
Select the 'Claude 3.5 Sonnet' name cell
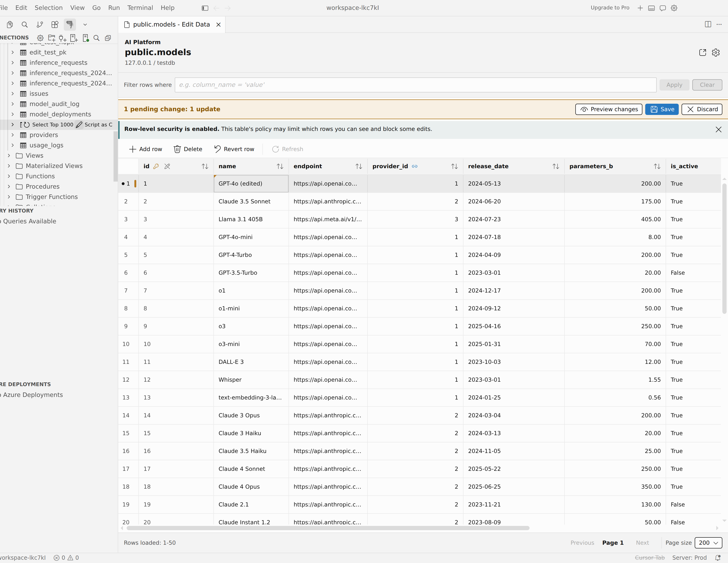coord(251,201)
